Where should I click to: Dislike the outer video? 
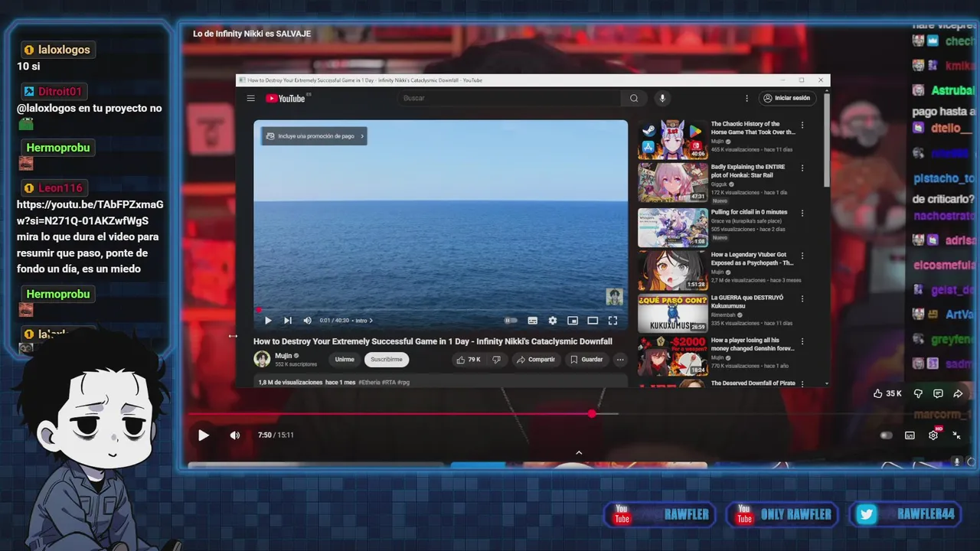tap(919, 393)
